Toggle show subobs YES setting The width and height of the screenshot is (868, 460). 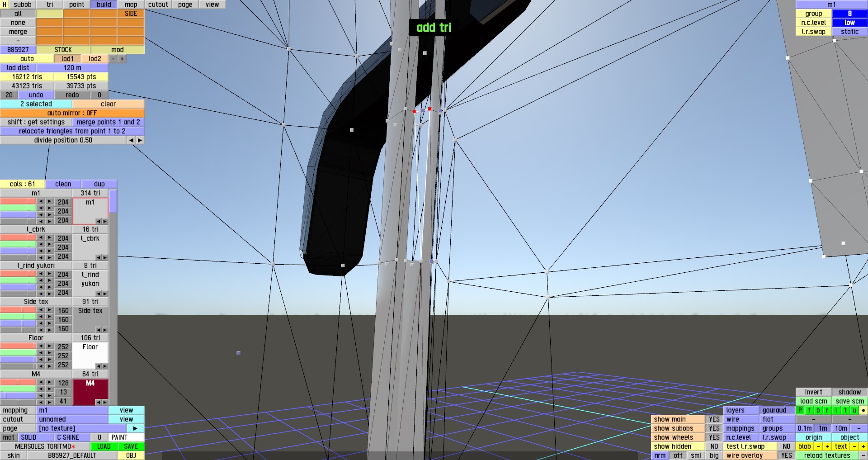[714, 428]
